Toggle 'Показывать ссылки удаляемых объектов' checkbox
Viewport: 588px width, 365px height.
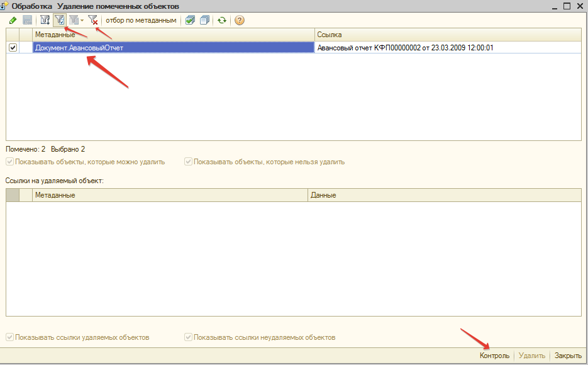pos(10,337)
